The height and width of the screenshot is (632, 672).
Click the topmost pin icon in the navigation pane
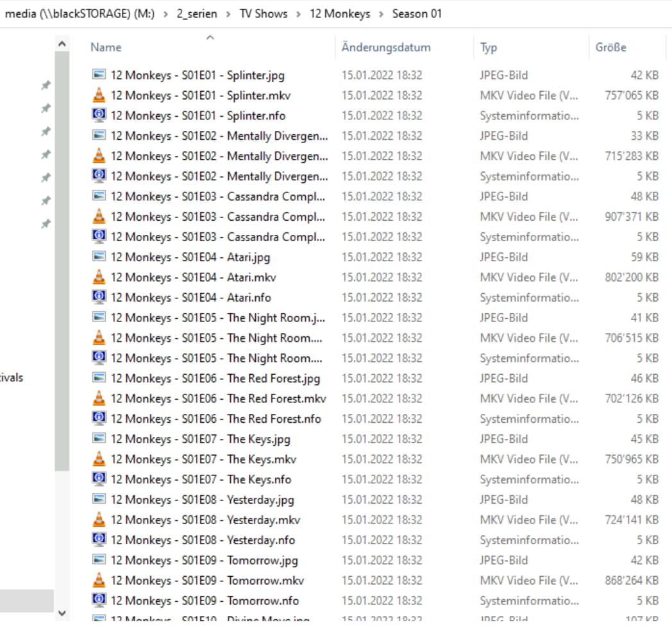(46, 85)
